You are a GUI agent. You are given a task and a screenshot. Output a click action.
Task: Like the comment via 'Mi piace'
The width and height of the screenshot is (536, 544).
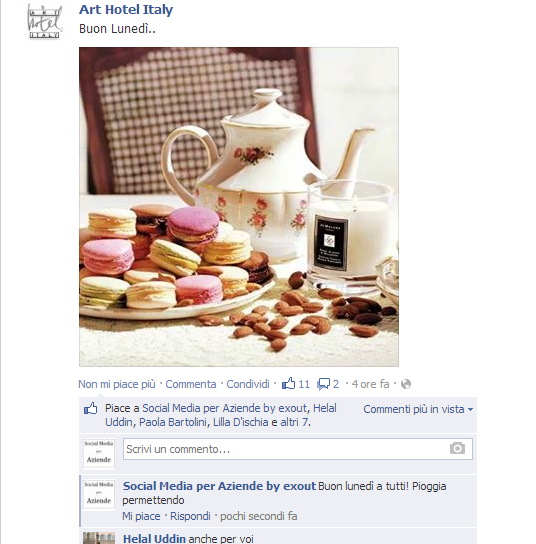click(141, 516)
